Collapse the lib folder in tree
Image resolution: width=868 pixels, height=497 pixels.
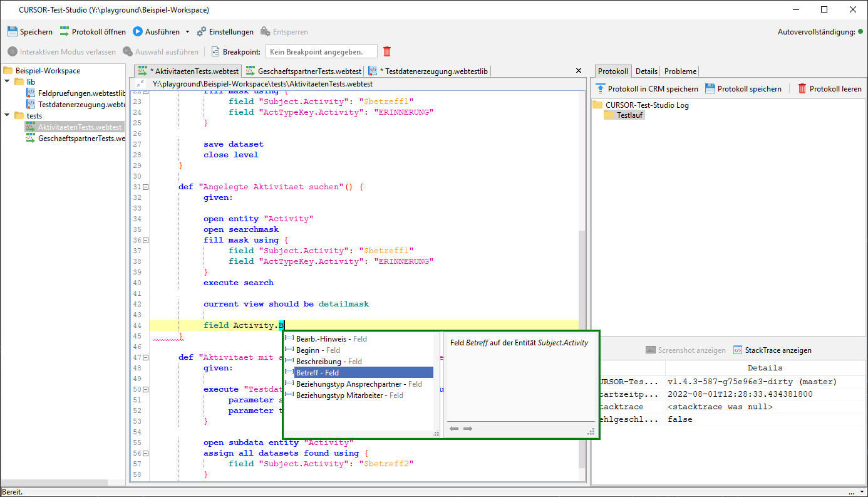tap(8, 82)
